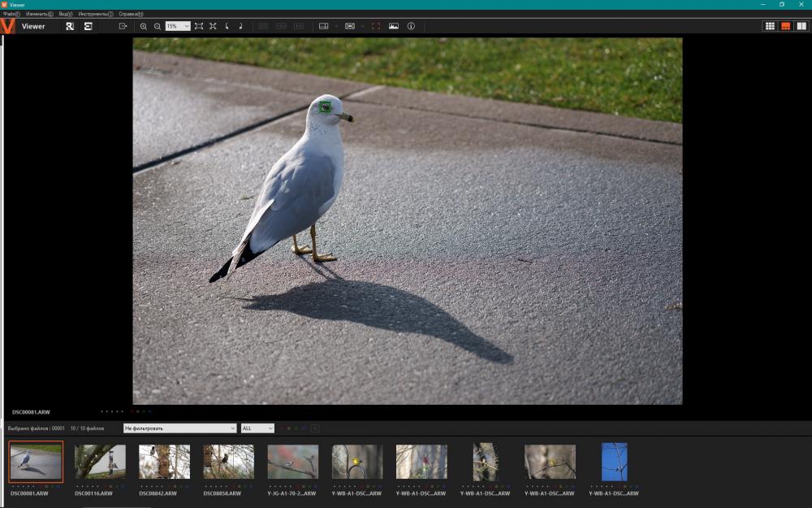Select the DSC08842.ARW thumbnail
Screen dimensions: 812x508
click(164, 462)
